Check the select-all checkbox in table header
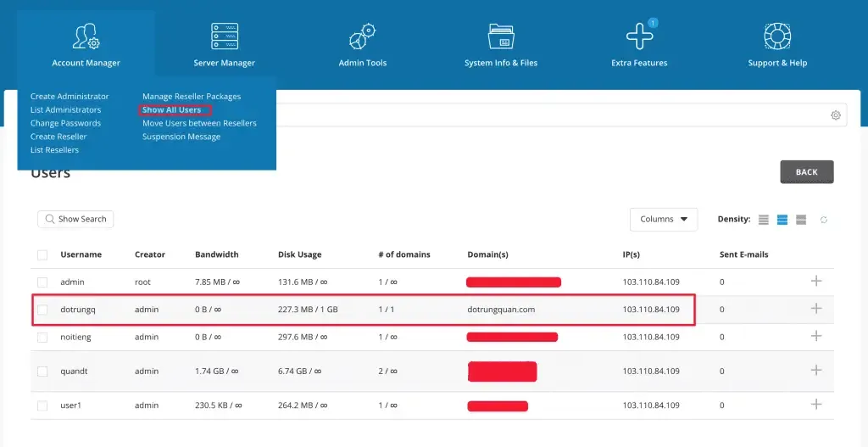The image size is (868, 447). (x=42, y=254)
